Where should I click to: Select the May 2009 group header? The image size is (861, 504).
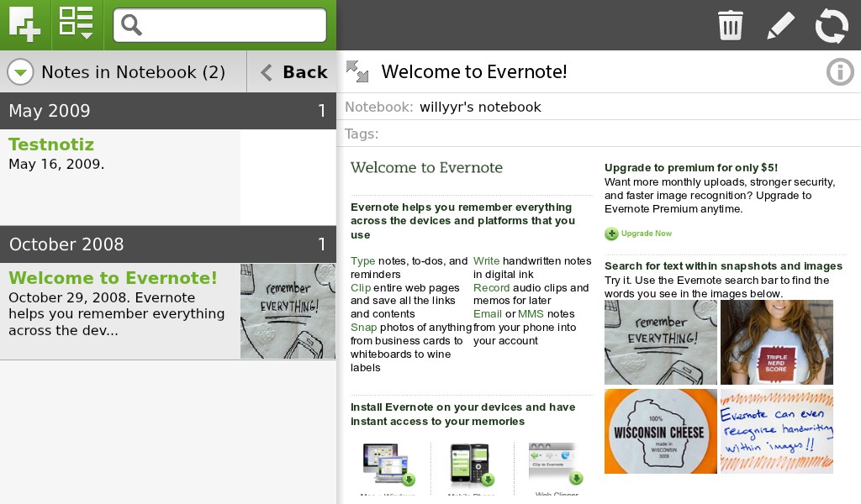pyautogui.click(x=168, y=111)
